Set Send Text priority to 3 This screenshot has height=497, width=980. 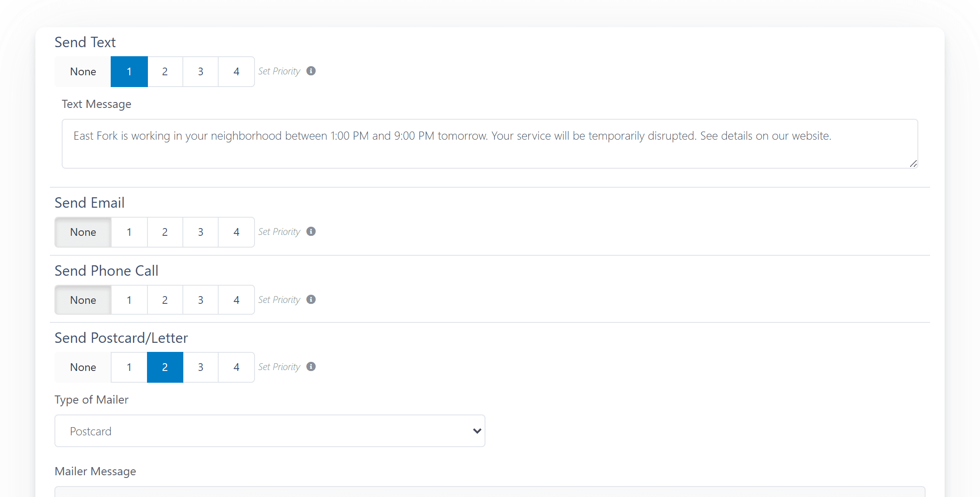201,72
